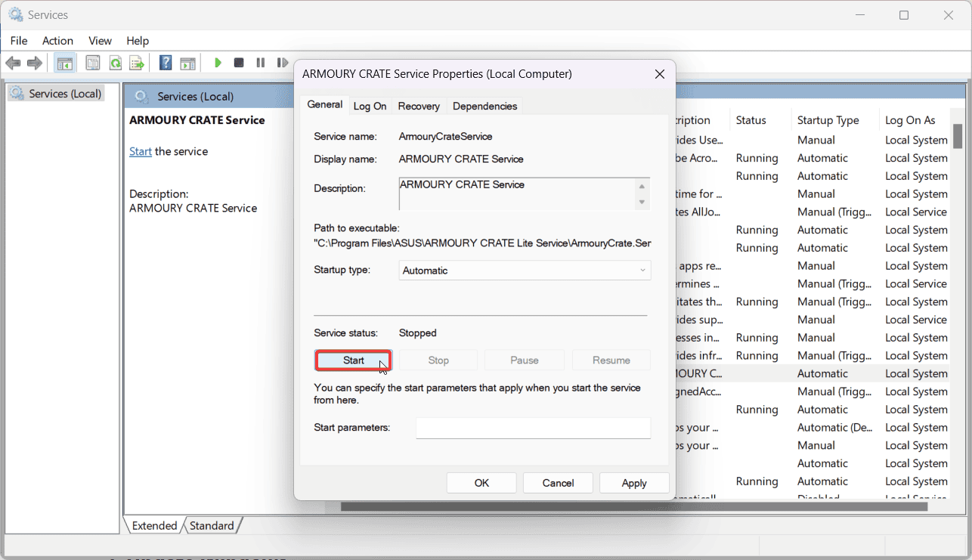Image resolution: width=972 pixels, height=560 pixels.
Task: Select Services (Local) in console tree
Action: point(56,94)
